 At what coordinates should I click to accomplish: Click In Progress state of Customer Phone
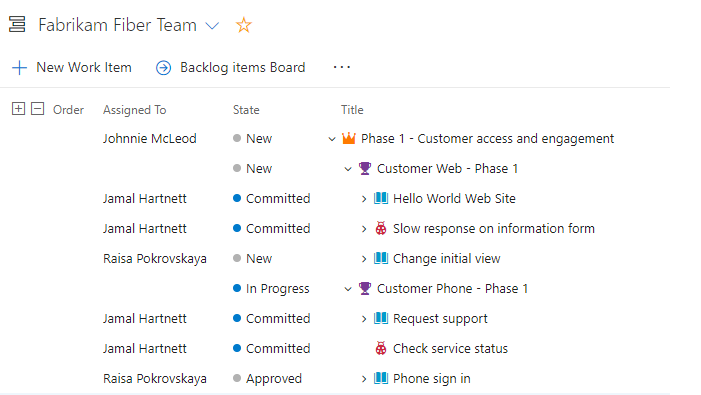click(271, 289)
